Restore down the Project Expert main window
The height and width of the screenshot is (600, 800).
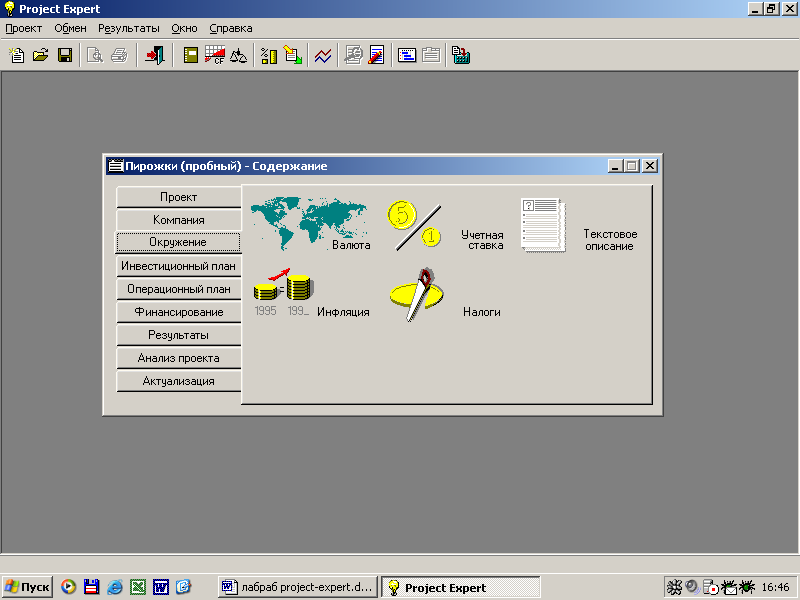(771, 9)
